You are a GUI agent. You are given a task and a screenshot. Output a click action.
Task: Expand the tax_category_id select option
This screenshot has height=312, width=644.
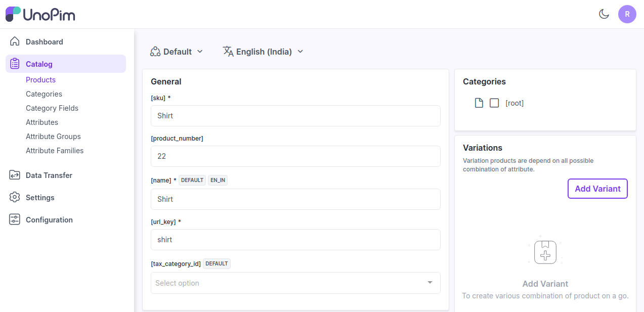[295, 283]
